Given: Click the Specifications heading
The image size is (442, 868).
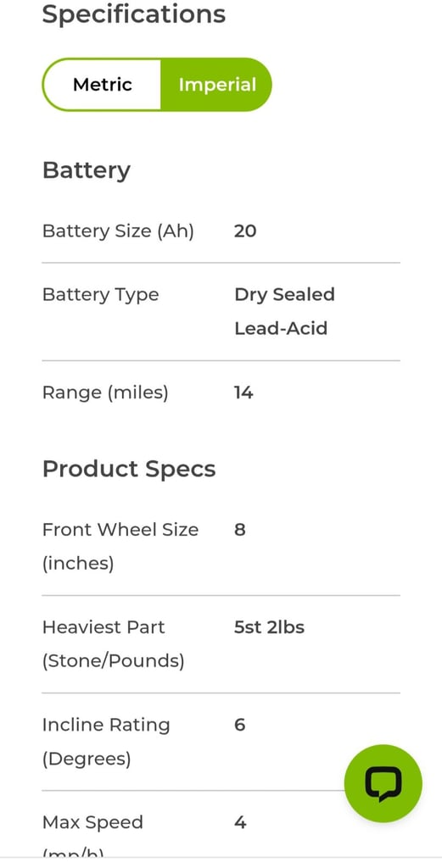Looking at the screenshot, I should (134, 14).
